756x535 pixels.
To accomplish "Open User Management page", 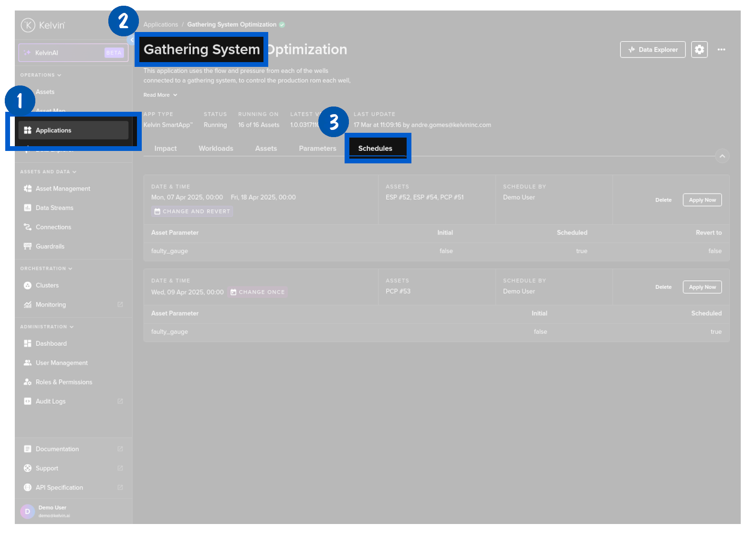I will 62,363.
